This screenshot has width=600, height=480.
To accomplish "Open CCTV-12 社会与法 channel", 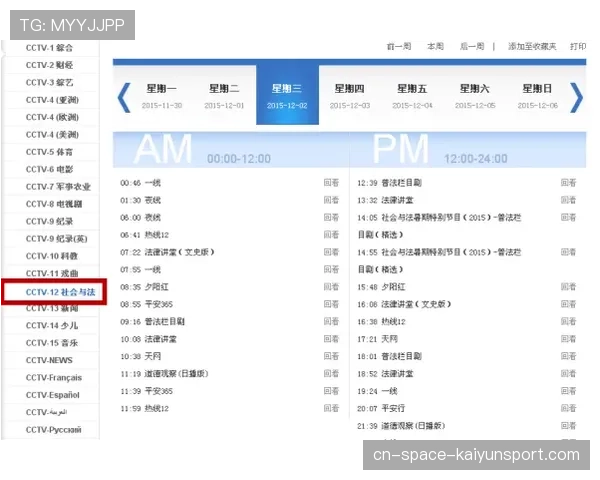I will point(60,292).
